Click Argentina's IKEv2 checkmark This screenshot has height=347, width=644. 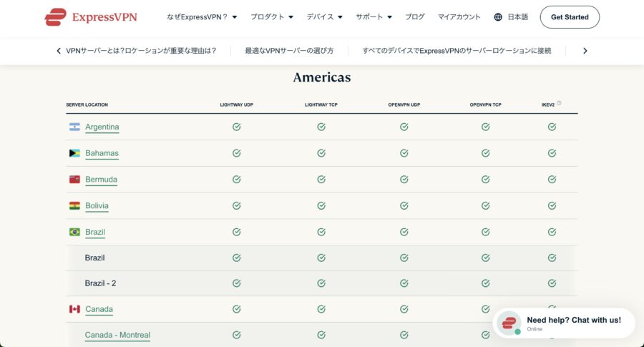point(552,127)
